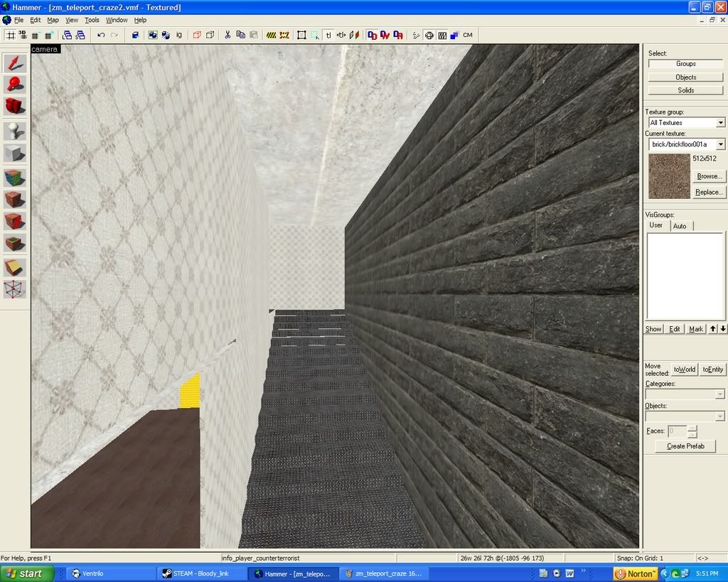Open the Current texture dropdown
728x582 pixels.
point(720,144)
